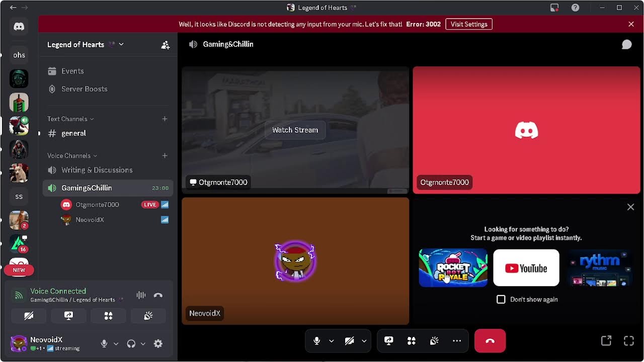Open more options ellipsis in call bar
The image size is (644, 362).
pos(457,341)
